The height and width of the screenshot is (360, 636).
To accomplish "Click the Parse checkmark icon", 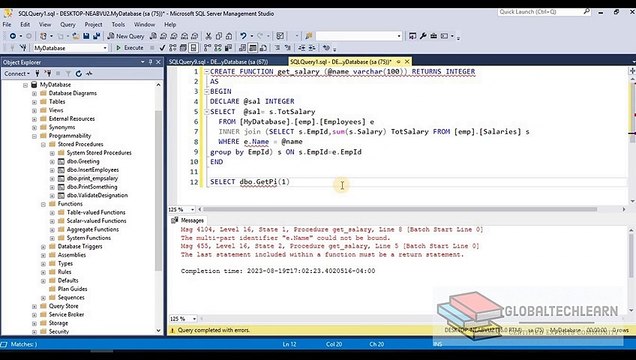I will tap(162, 48).
